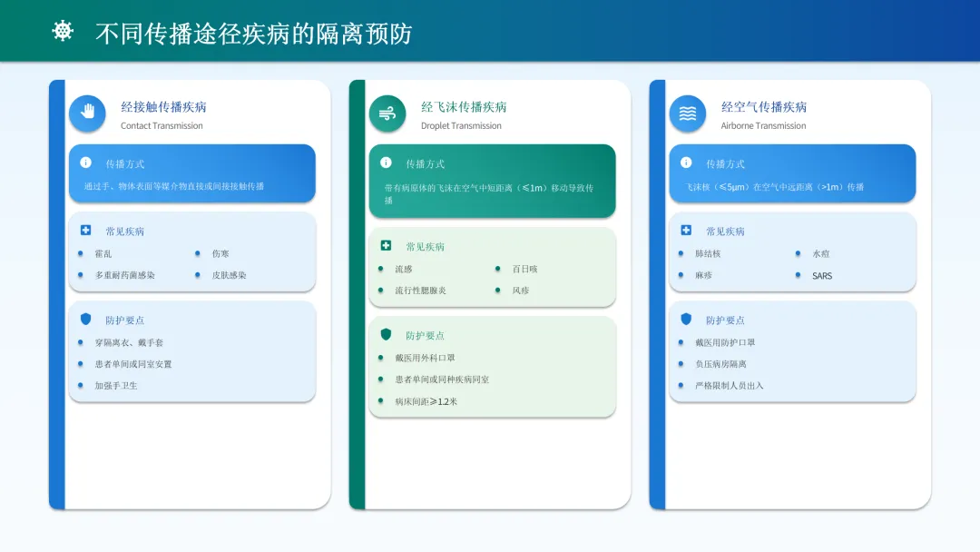
Task: Click the protection point 负压病房隔离
Action: (x=720, y=364)
